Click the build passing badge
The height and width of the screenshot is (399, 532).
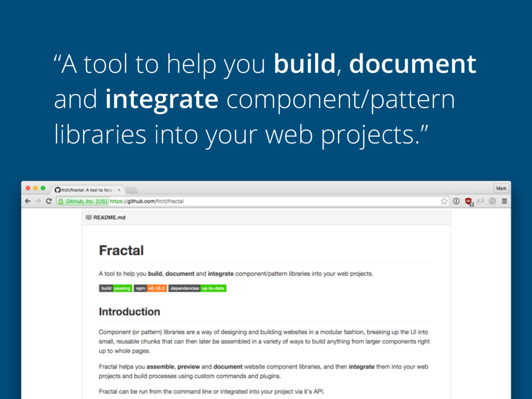coord(116,288)
